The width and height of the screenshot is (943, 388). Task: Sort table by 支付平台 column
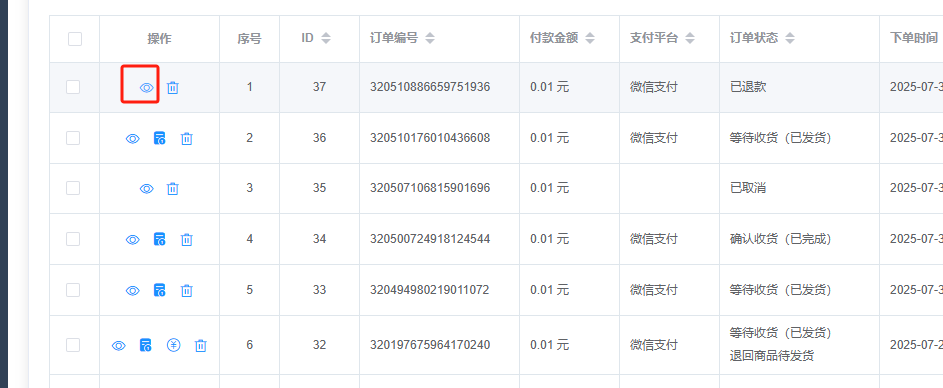coord(690,38)
